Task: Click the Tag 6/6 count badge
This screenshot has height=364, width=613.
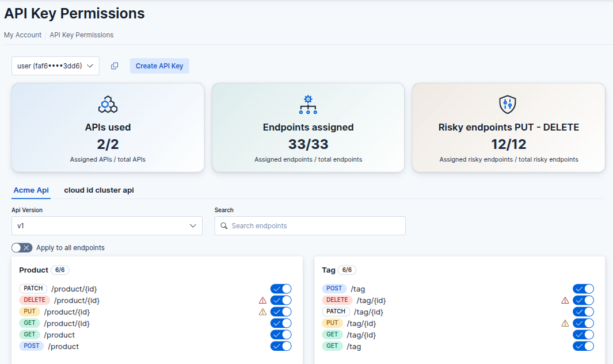Action: click(x=347, y=270)
